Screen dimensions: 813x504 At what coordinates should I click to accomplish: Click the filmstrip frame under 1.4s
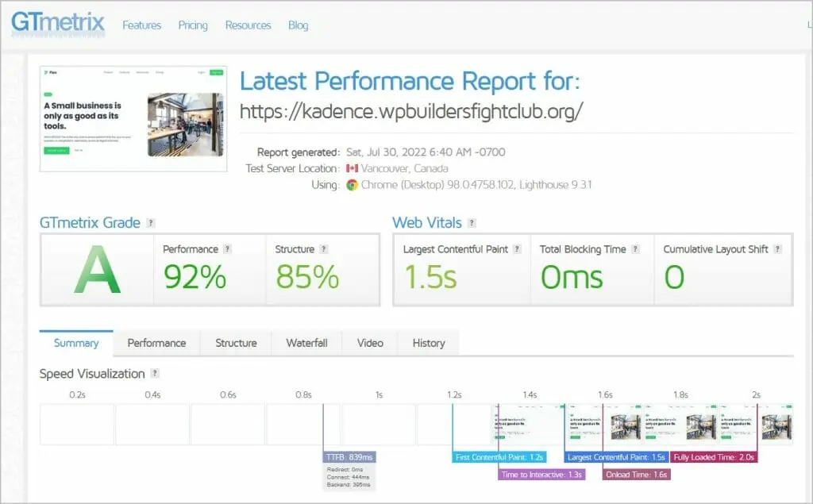[x=529, y=424]
